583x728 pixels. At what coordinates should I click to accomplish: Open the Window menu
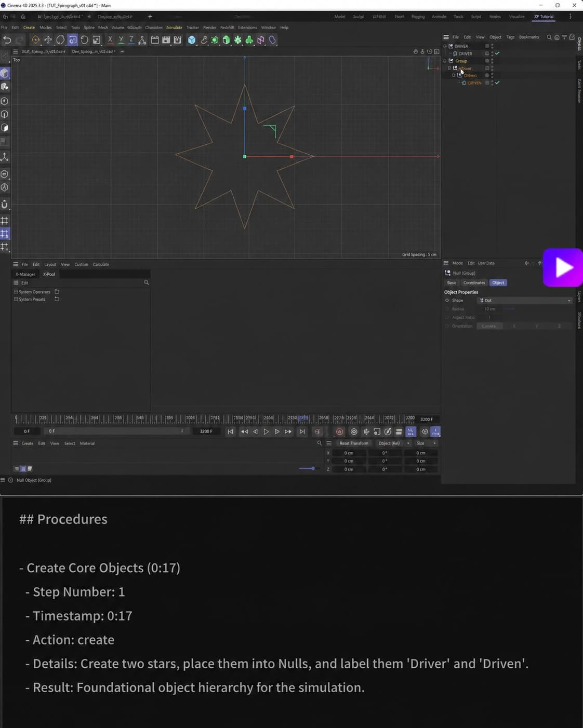pos(268,28)
